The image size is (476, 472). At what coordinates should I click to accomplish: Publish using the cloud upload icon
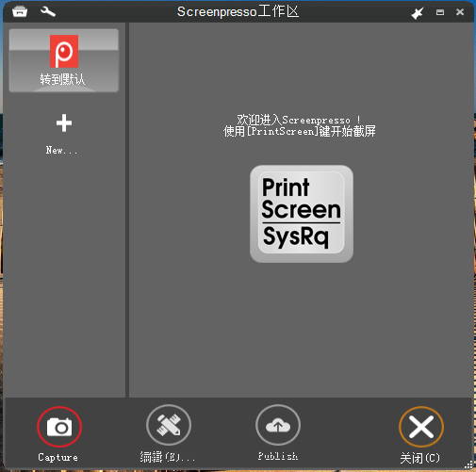[x=278, y=425]
